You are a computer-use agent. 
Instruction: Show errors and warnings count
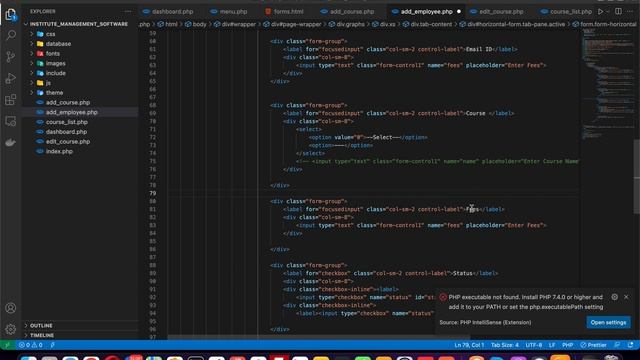tap(31, 345)
